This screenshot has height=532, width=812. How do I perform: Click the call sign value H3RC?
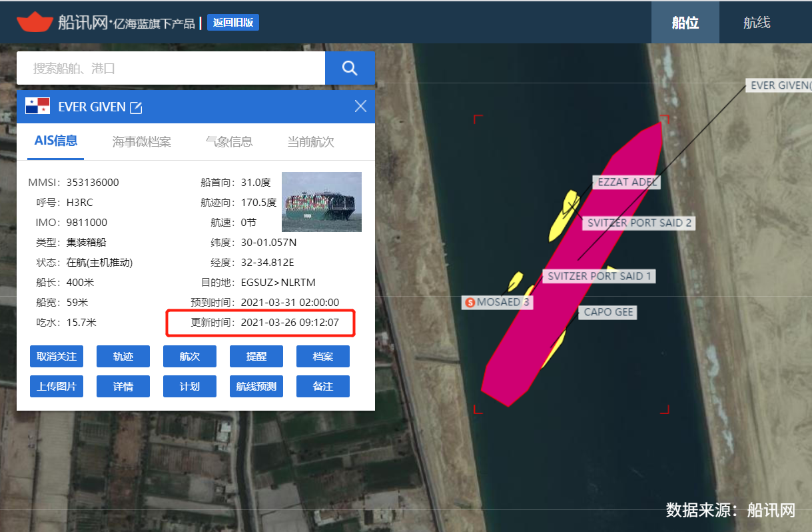[81, 203]
